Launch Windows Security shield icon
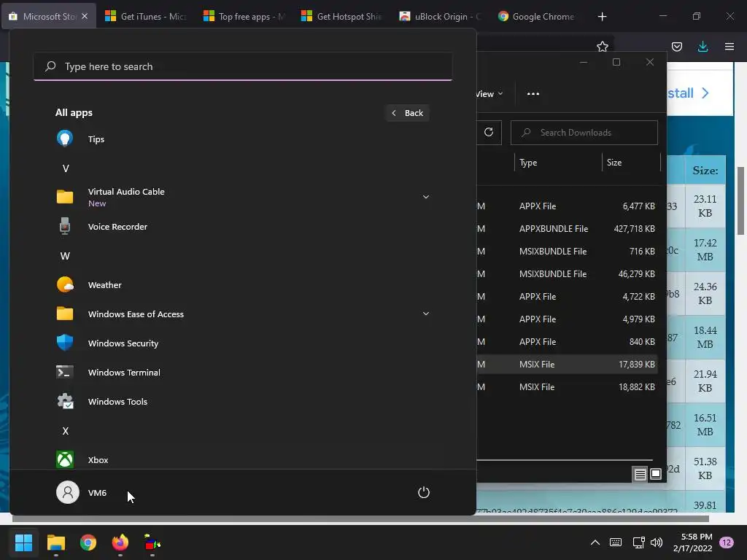The image size is (747, 560). coord(65,343)
